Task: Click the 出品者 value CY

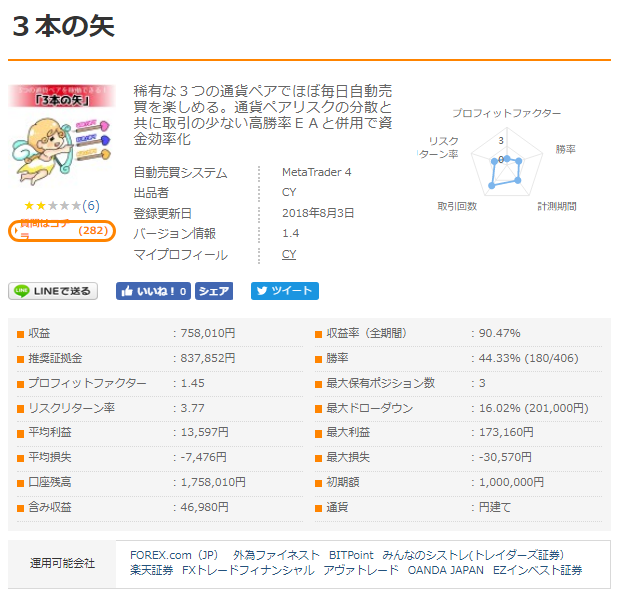Action: point(289,192)
